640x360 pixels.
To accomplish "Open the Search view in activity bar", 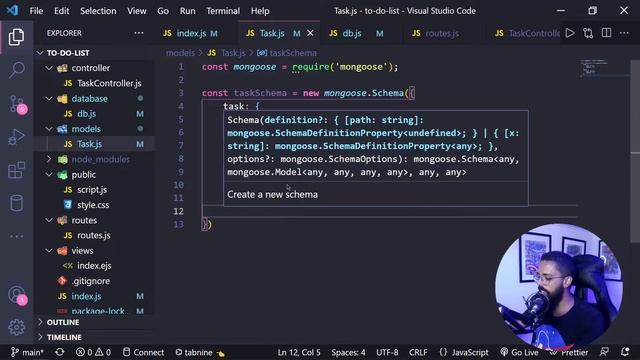I will 16,70.
